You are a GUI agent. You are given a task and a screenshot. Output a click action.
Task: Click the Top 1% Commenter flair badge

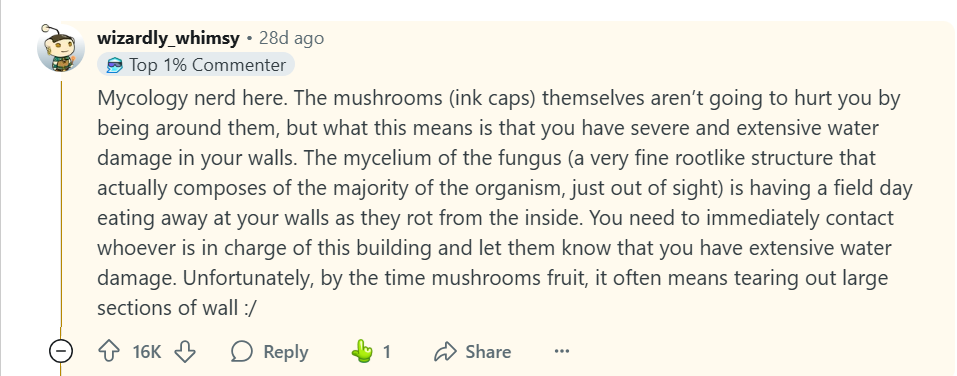[x=196, y=65]
